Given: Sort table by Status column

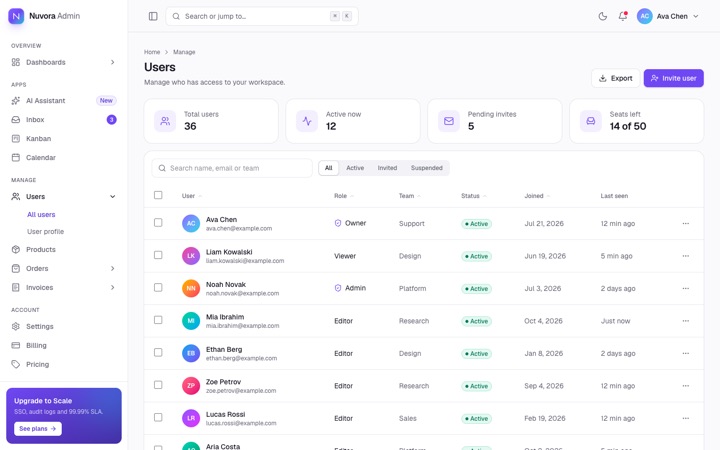Looking at the screenshot, I should (x=473, y=196).
